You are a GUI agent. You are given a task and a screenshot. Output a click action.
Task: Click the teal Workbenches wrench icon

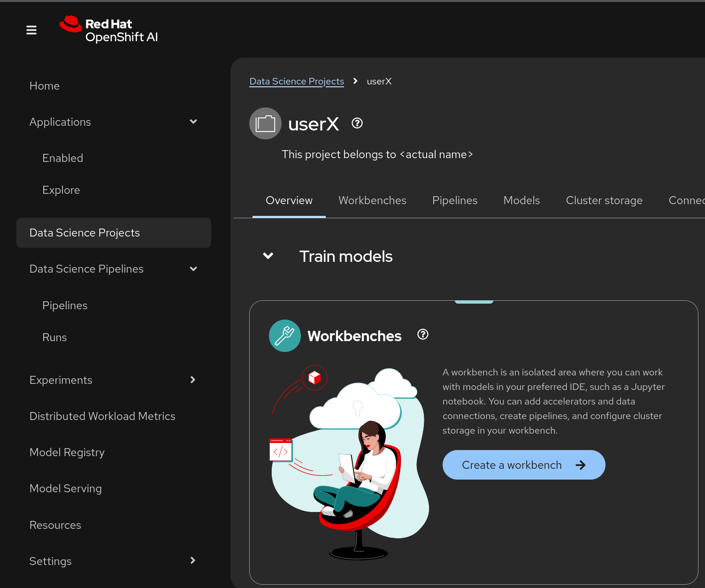click(285, 336)
